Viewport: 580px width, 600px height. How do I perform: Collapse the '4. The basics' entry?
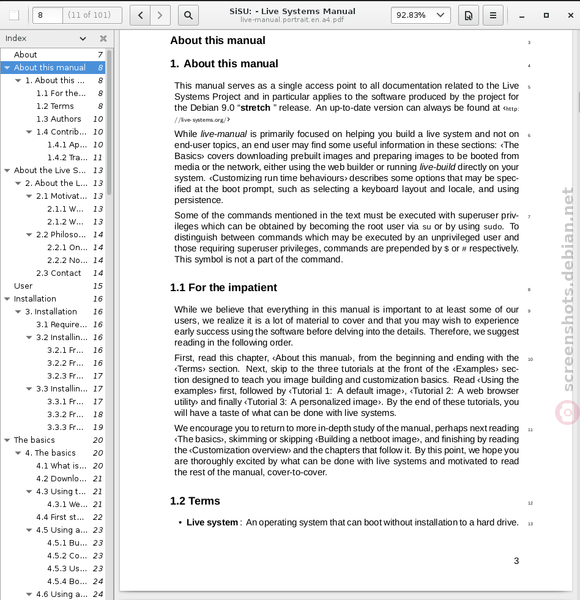(18, 453)
